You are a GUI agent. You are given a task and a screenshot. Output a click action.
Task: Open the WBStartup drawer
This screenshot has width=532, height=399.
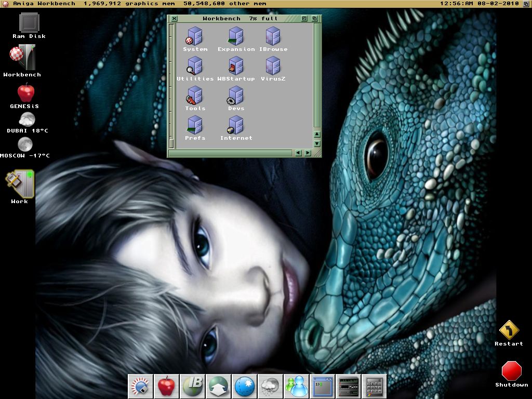[236, 65]
